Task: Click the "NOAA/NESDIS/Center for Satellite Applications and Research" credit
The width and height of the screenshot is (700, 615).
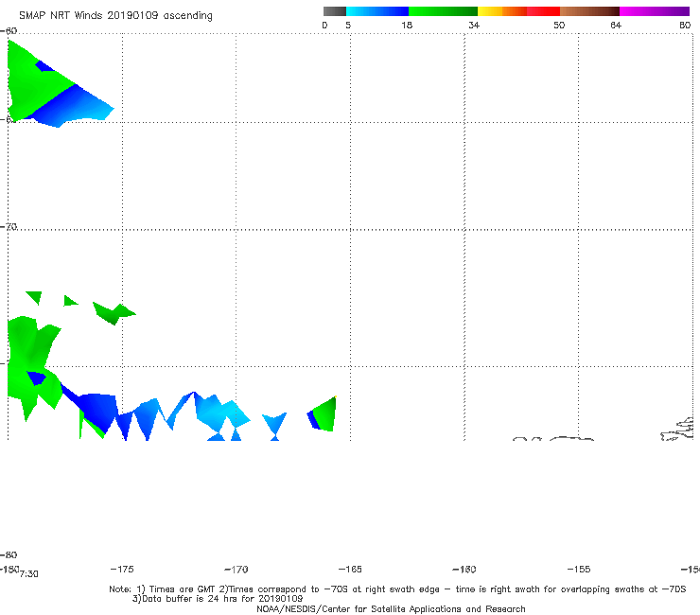Action: [x=391, y=608]
